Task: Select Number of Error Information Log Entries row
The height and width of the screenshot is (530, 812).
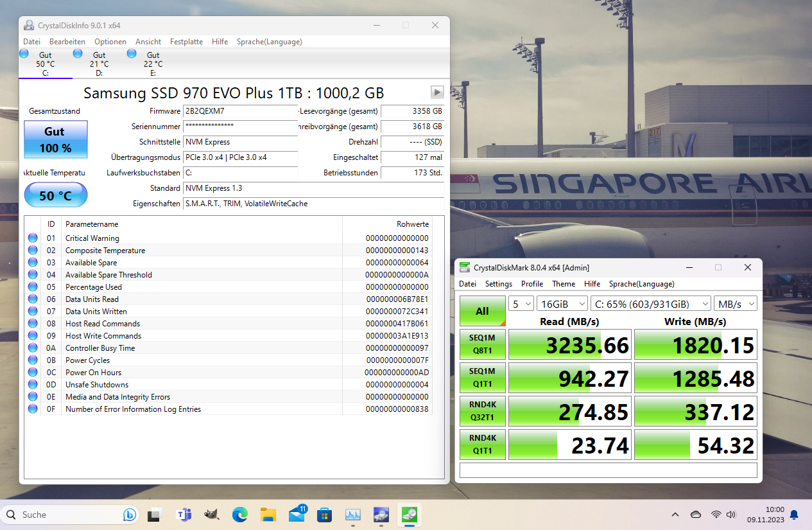Action: pyautogui.click(x=229, y=409)
